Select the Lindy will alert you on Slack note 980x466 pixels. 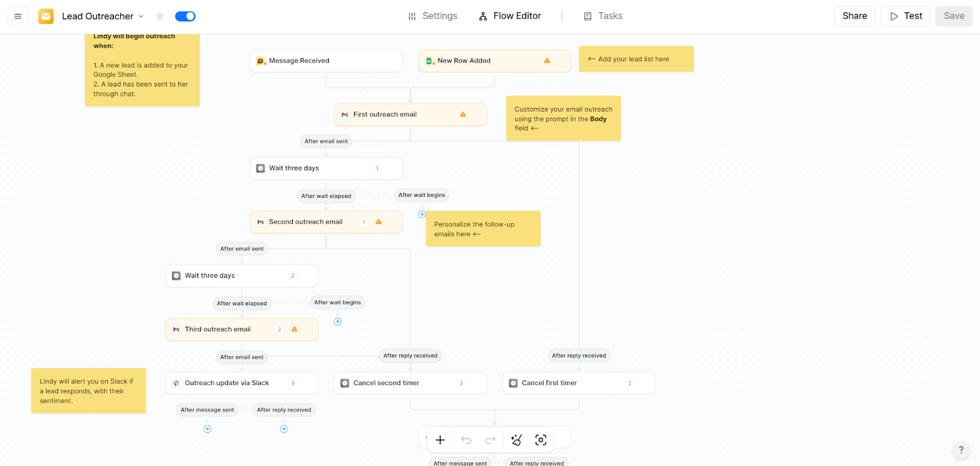point(89,391)
